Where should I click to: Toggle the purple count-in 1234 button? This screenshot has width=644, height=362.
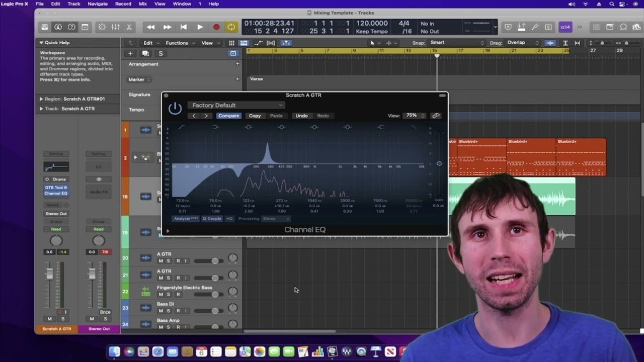coord(565,27)
